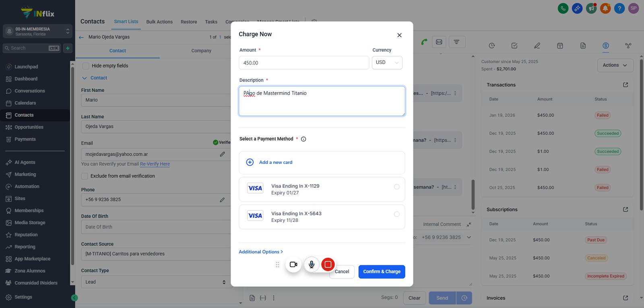644x308 pixels.
Task: Click the Confirm & Charge button
Action: [x=382, y=272]
